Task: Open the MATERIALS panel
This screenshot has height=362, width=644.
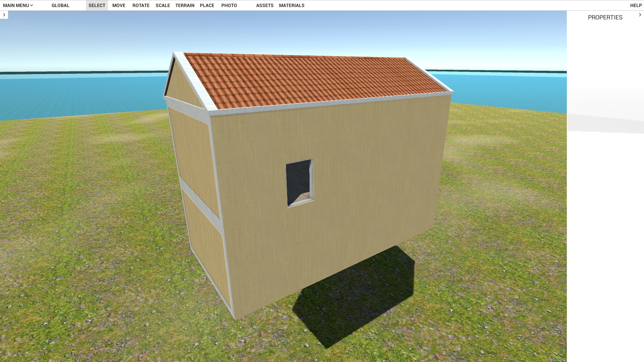Action: click(291, 5)
